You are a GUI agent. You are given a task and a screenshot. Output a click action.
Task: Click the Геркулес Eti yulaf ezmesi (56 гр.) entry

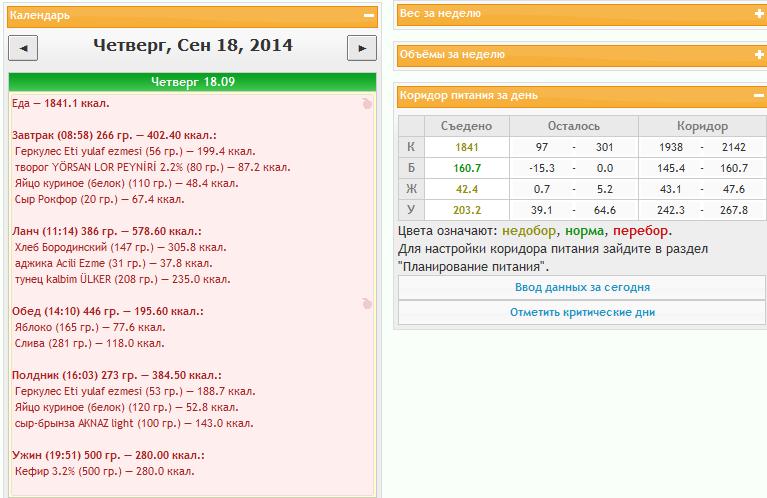[x=135, y=151]
